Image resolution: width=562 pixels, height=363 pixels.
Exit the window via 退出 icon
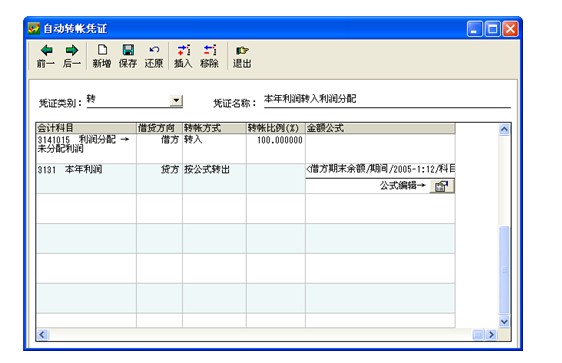point(242,56)
